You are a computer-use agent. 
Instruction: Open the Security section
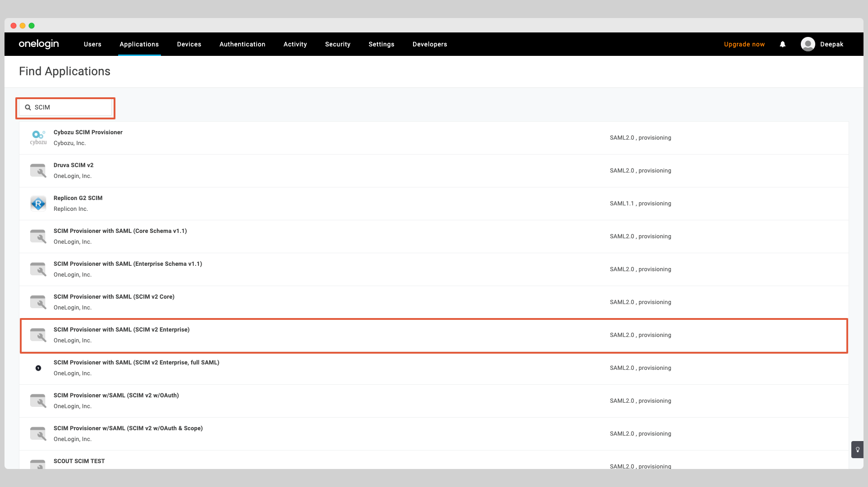point(337,44)
